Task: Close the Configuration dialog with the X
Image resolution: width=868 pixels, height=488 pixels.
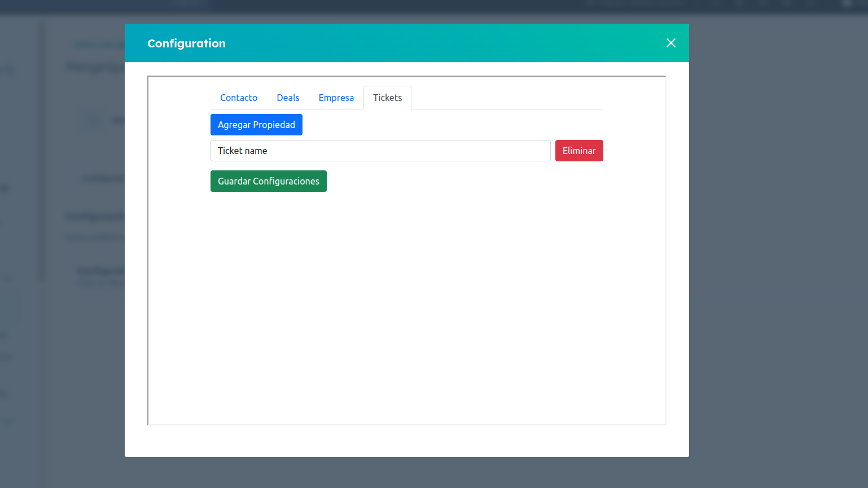Action: coord(670,43)
